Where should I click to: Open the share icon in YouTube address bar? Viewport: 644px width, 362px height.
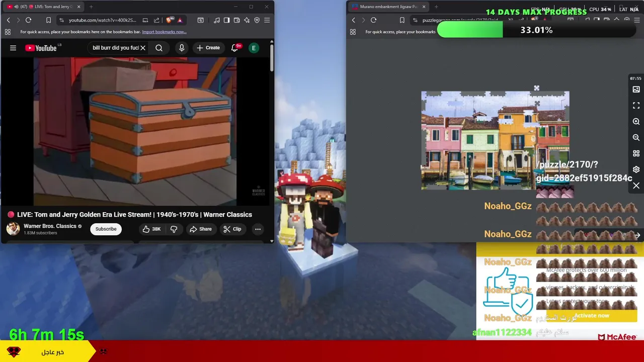[156, 20]
